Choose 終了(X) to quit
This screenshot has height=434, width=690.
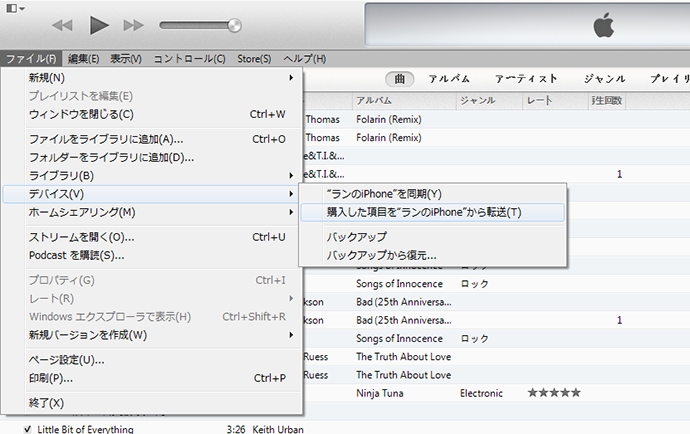(152, 403)
